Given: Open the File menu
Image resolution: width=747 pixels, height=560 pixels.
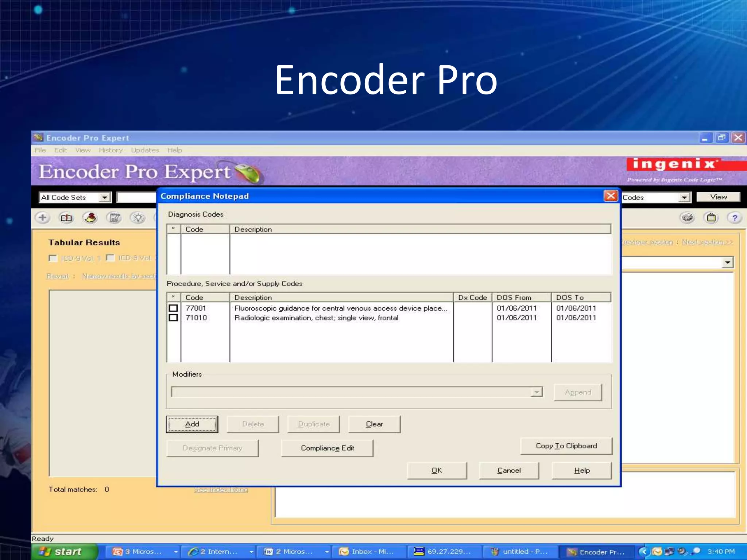Looking at the screenshot, I should click(x=40, y=150).
